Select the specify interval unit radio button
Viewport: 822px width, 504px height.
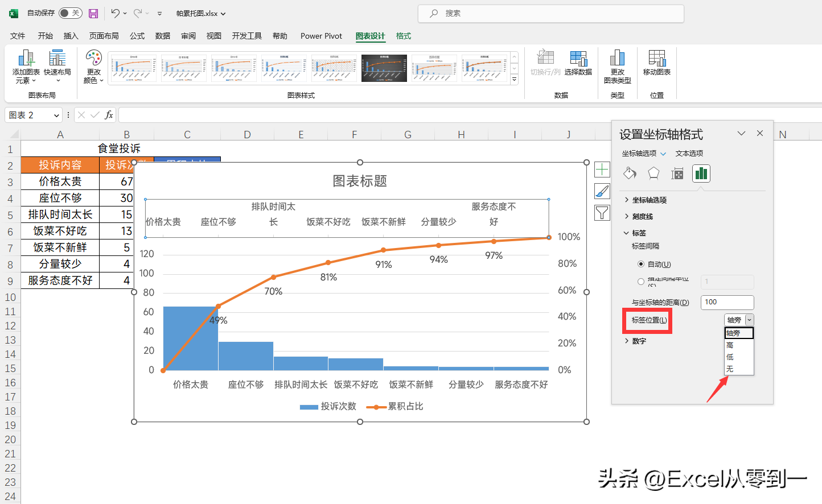tap(641, 282)
